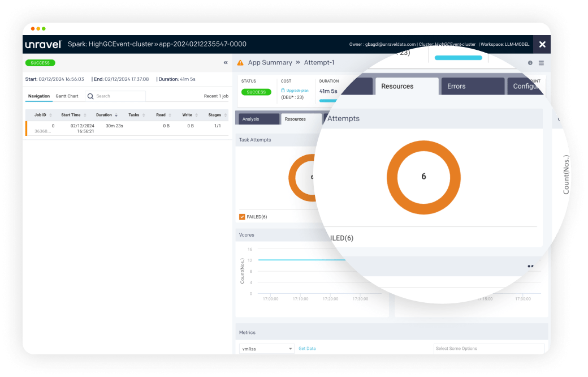Click the Select Some Options field
The width and height of the screenshot is (588, 377).
[489, 349]
